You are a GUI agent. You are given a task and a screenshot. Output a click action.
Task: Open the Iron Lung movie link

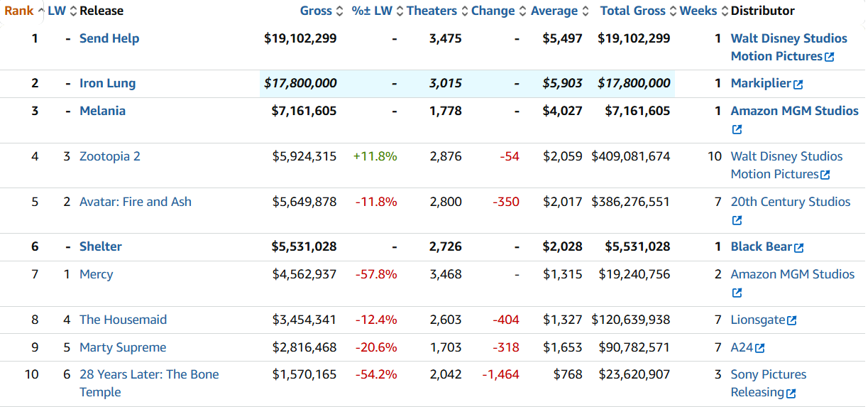point(107,83)
